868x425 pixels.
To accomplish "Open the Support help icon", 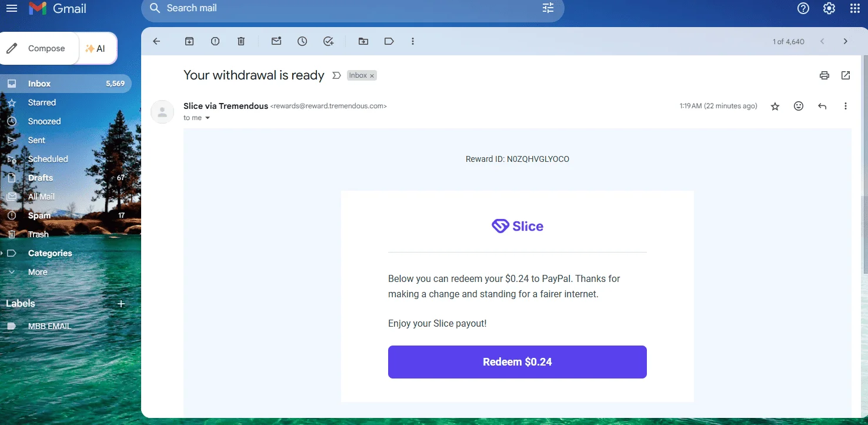I will (x=803, y=8).
